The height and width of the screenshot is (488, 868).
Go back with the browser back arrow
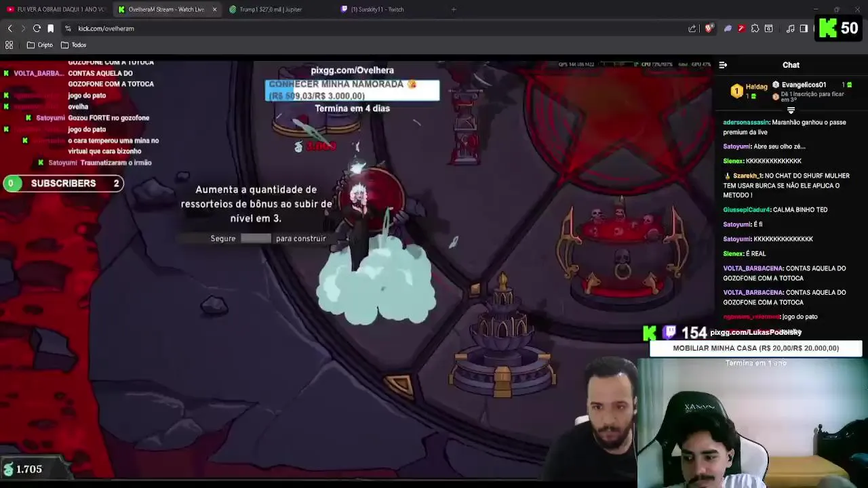9,28
